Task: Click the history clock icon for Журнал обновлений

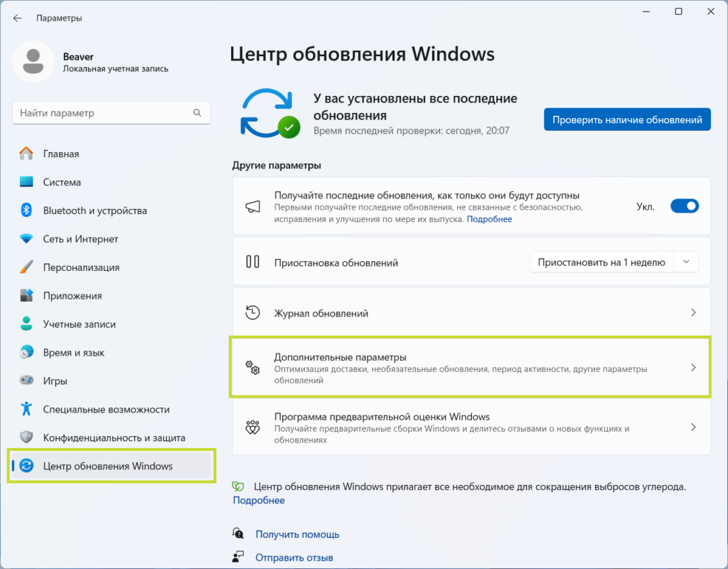Action: pos(252,313)
